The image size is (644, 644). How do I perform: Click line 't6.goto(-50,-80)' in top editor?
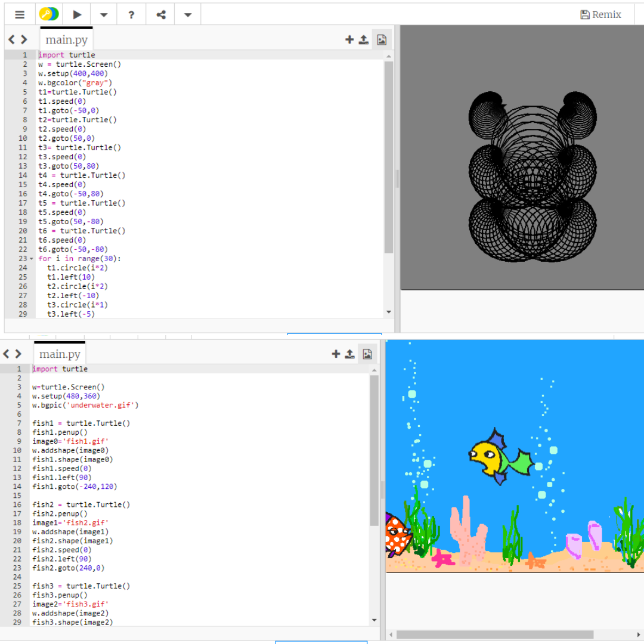pos(73,249)
